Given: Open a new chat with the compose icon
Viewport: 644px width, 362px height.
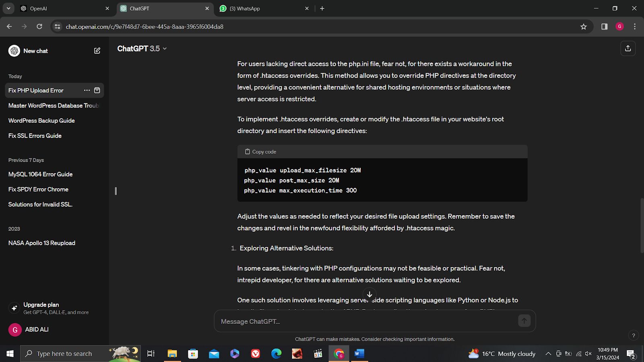Looking at the screenshot, I should pos(97,51).
